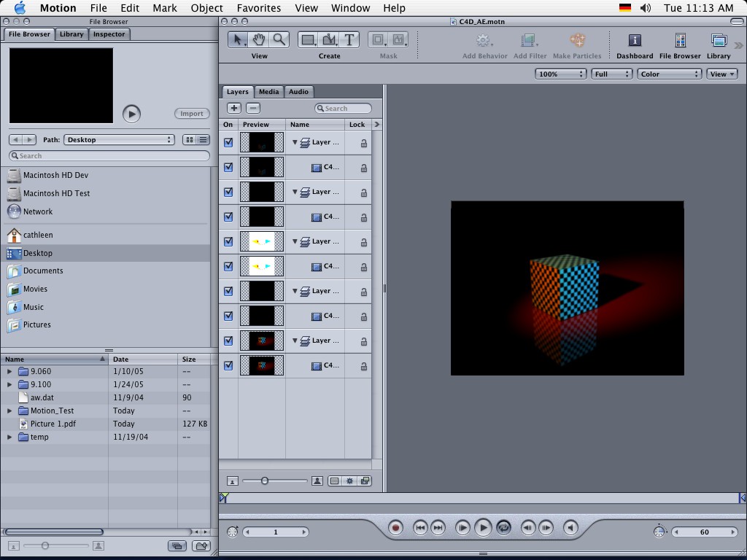The image size is (747, 560).
Task: Open the Favorites menu
Action: 259,8
